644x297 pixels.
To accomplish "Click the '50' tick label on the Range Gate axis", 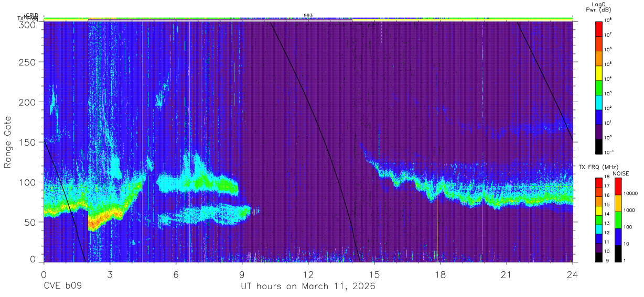I will 30,222.
